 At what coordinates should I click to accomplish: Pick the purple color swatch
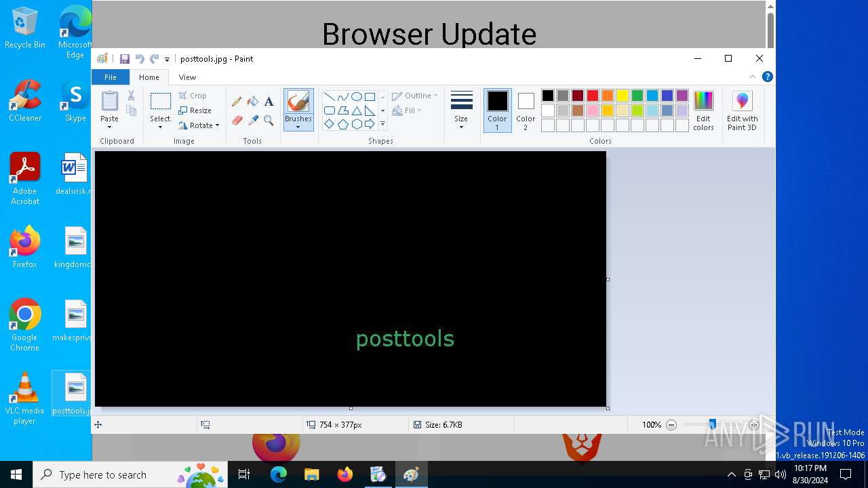click(682, 96)
